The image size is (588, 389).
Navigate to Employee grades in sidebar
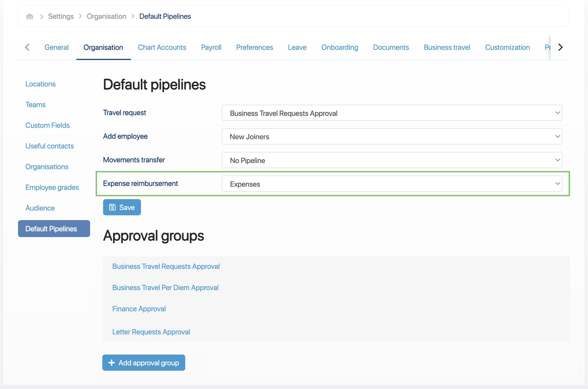pos(52,187)
